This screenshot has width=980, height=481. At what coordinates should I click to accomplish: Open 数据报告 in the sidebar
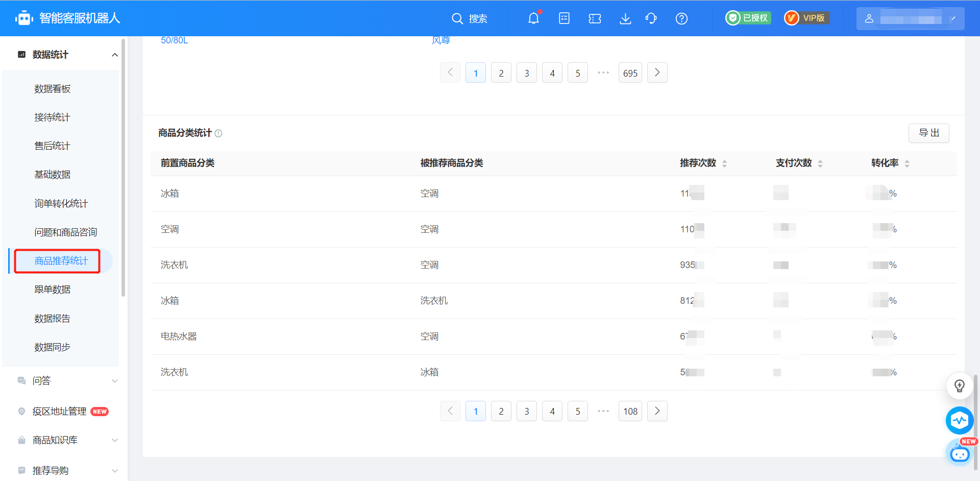pyautogui.click(x=52, y=319)
